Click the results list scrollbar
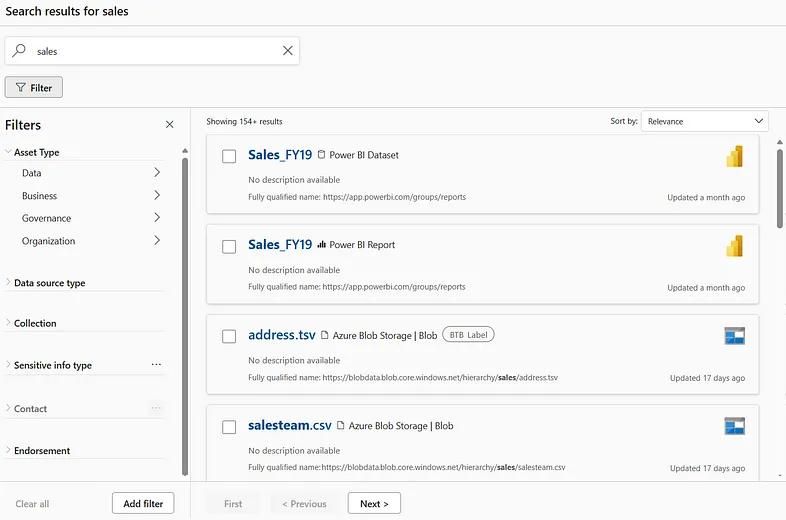This screenshot has width=786, height=520. tap(779, 189)
